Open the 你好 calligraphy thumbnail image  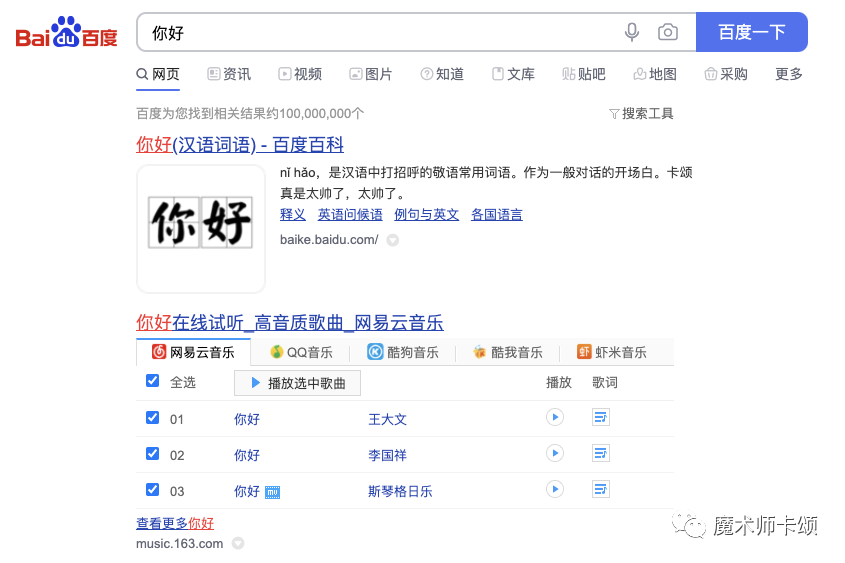pos(200,228)
